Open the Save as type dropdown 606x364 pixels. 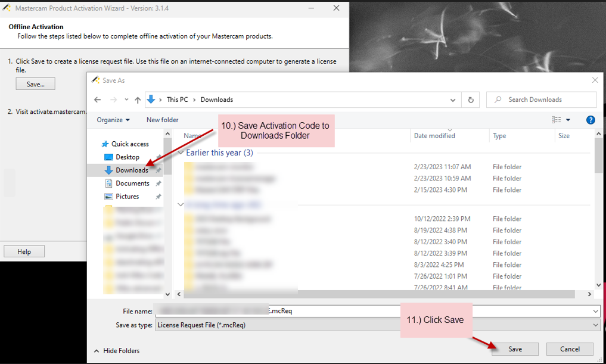(x=378, y=325)
